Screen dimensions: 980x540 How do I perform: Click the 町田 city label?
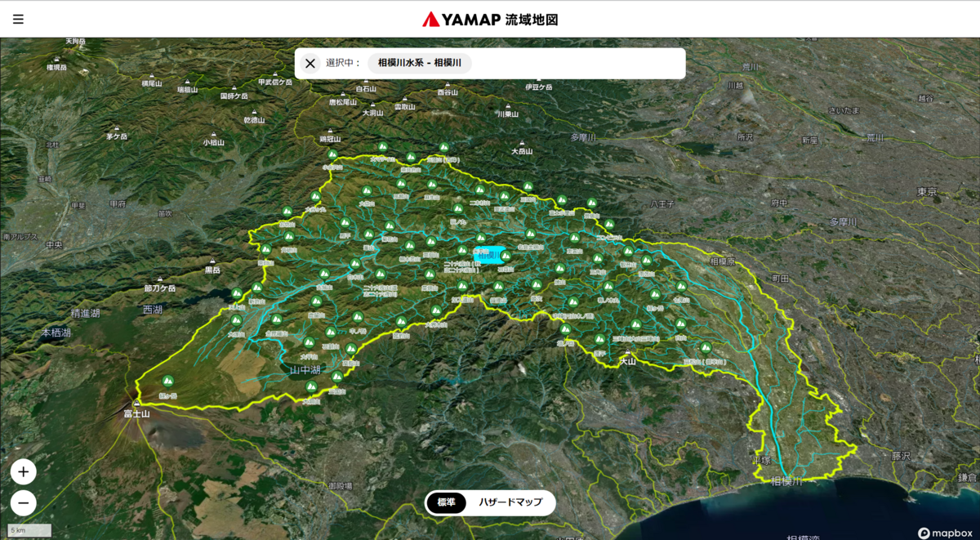click(781, 279)
